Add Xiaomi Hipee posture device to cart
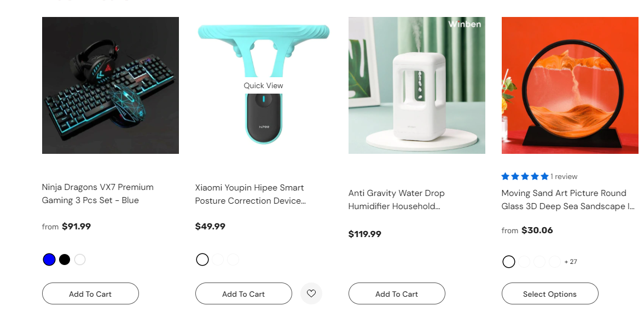Viewport: 644px width, 317px height. 243,293
